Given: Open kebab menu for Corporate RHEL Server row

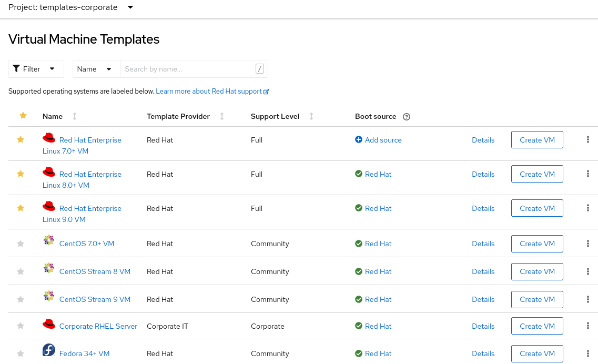Looking at the screenshot, I should [x=587, y=326].
